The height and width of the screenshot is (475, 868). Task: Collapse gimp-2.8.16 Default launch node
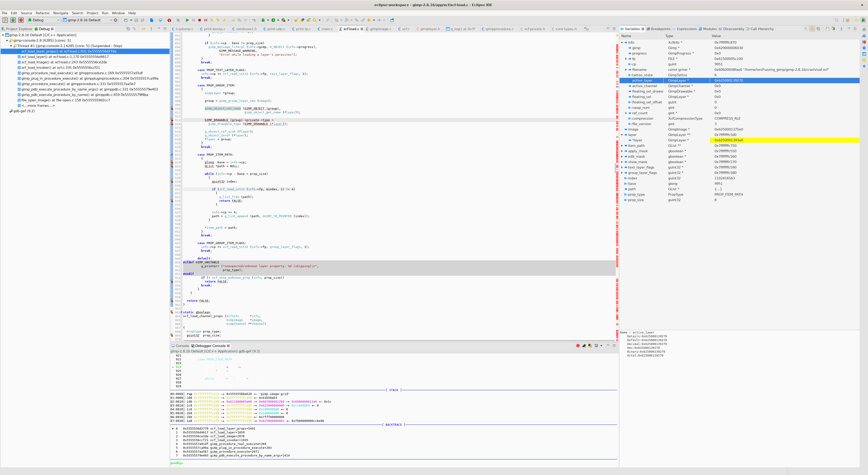tap(3, 35)
